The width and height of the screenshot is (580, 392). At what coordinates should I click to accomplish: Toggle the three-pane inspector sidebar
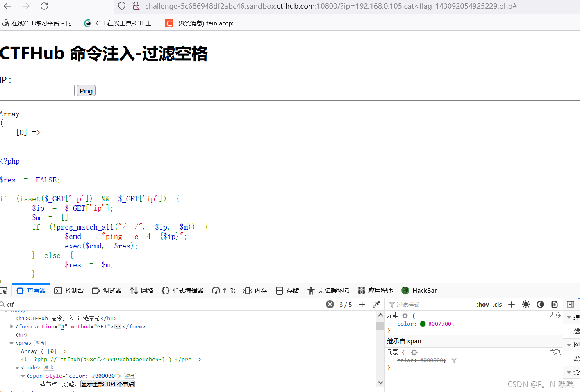[571, 304]
